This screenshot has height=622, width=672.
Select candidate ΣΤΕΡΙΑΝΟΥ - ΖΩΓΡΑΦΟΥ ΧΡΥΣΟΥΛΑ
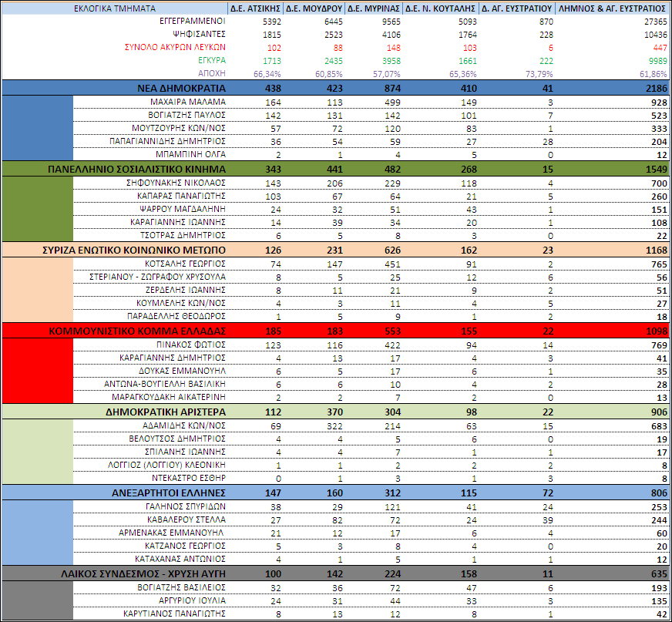click(x=158, y=277)
